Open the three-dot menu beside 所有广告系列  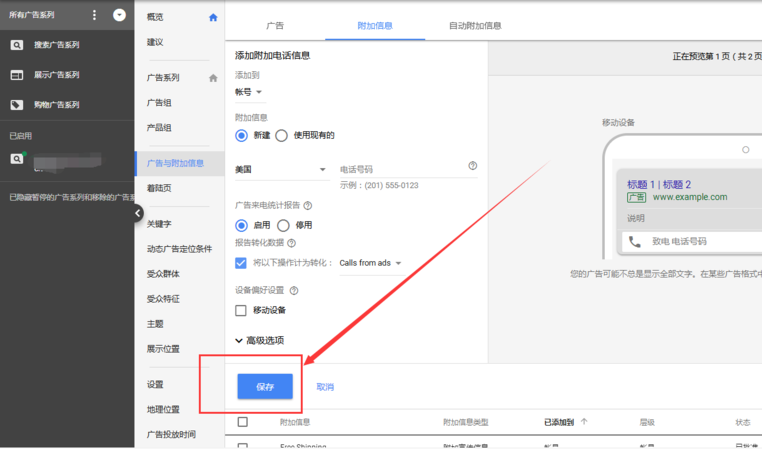pyautogui.click(x=96, y=15)
